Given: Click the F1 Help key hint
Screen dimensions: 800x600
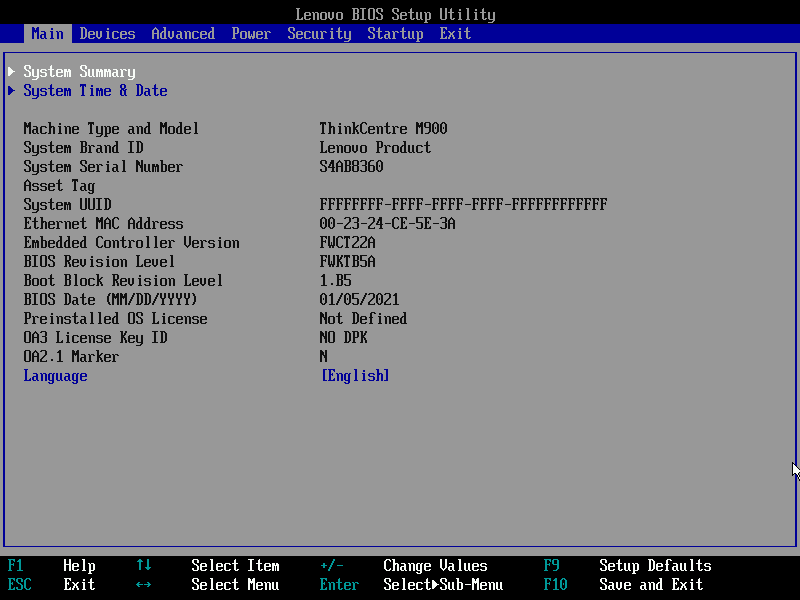Looking at the screenshot, I should coord(52,565).
